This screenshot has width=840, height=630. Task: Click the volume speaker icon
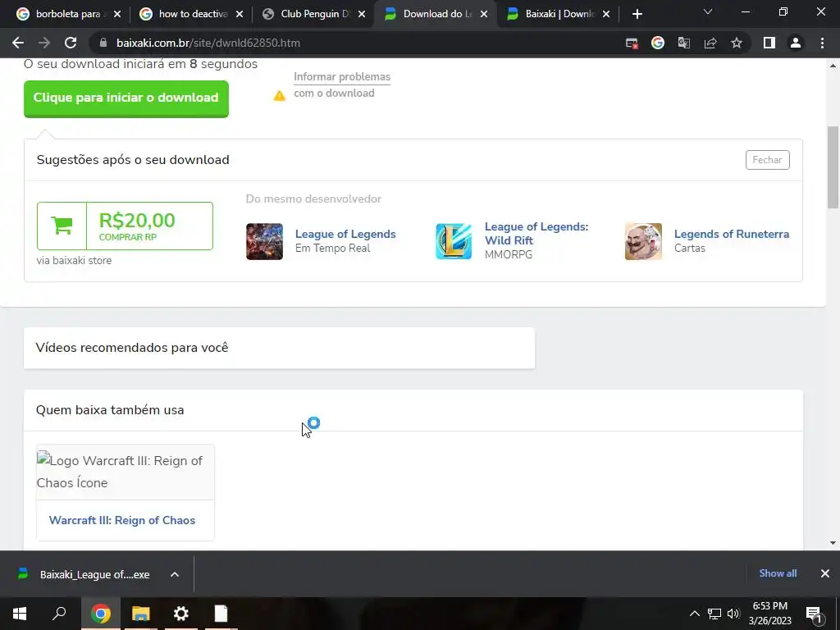click(x=733, y=614)
